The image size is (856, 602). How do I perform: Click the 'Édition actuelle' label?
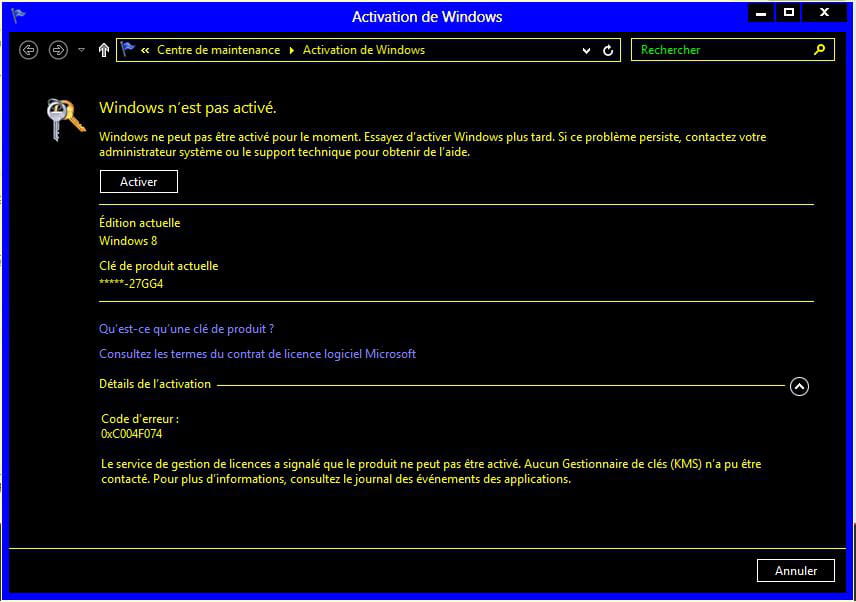(139, 223)
